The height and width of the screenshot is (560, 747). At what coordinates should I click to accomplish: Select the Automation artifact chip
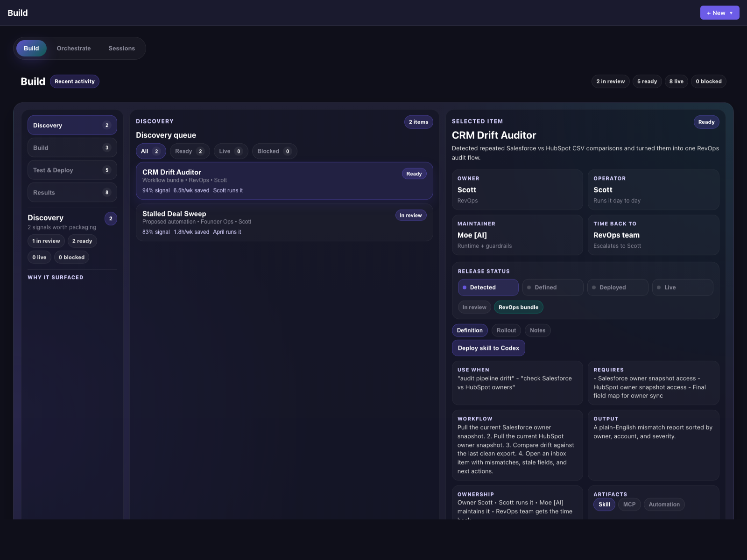pyautogui.click(x=664, y=504)
